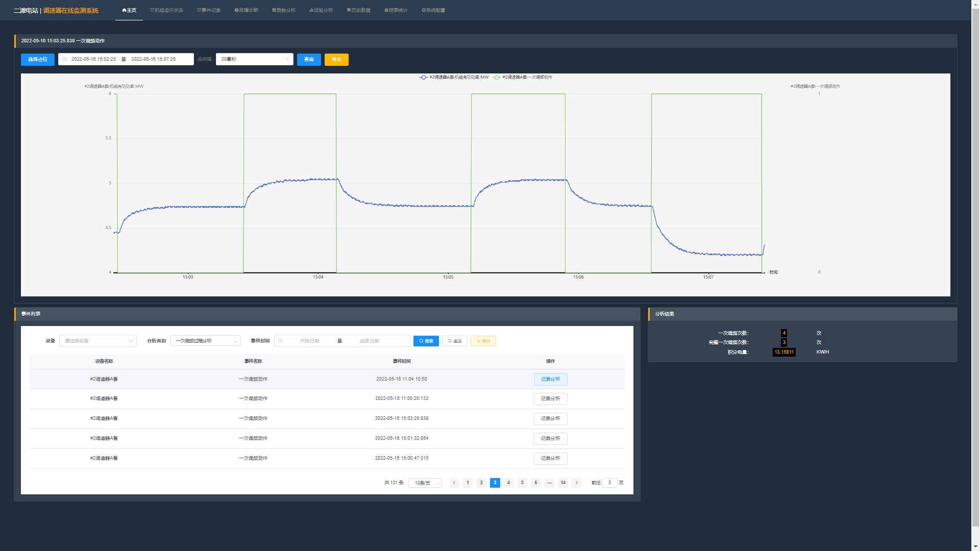Screen dimensions: 980x551
Task: Go to next page arrow in pagination
Action: [x=577, y=483]
